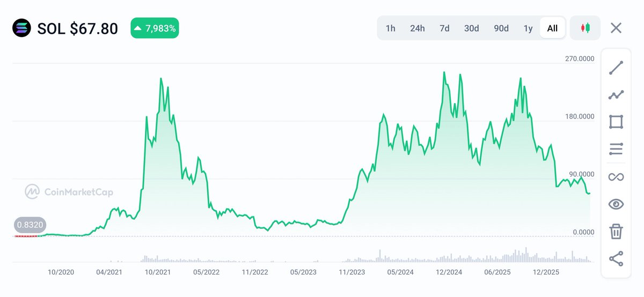Image resolution: width=644 pixels, height=297 pixels.
Task: Click the 270.0000 axis label
Action: click(580, 58)
